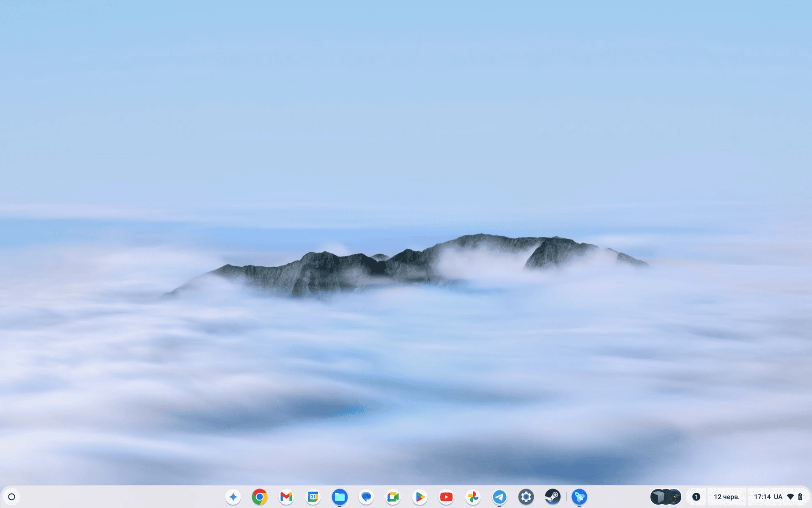
Task: Launch YouTube from the shelf
Action: pos(446,497)
